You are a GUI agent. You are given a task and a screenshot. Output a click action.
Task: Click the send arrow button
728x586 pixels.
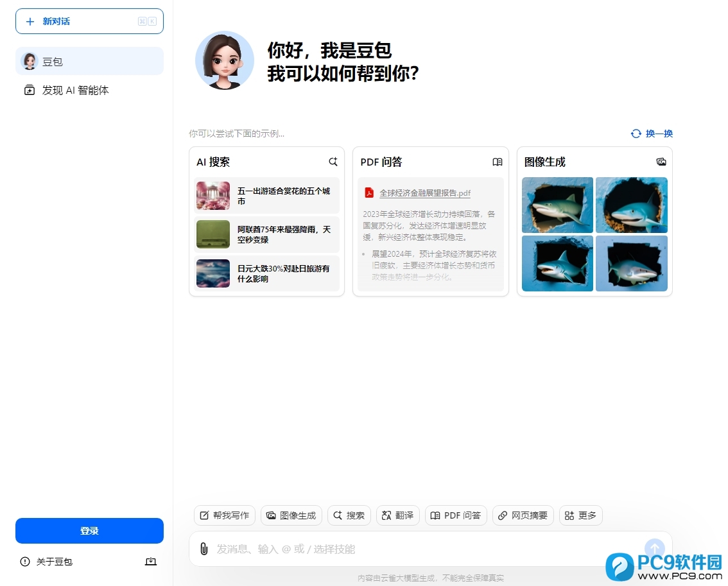[655, 549]
